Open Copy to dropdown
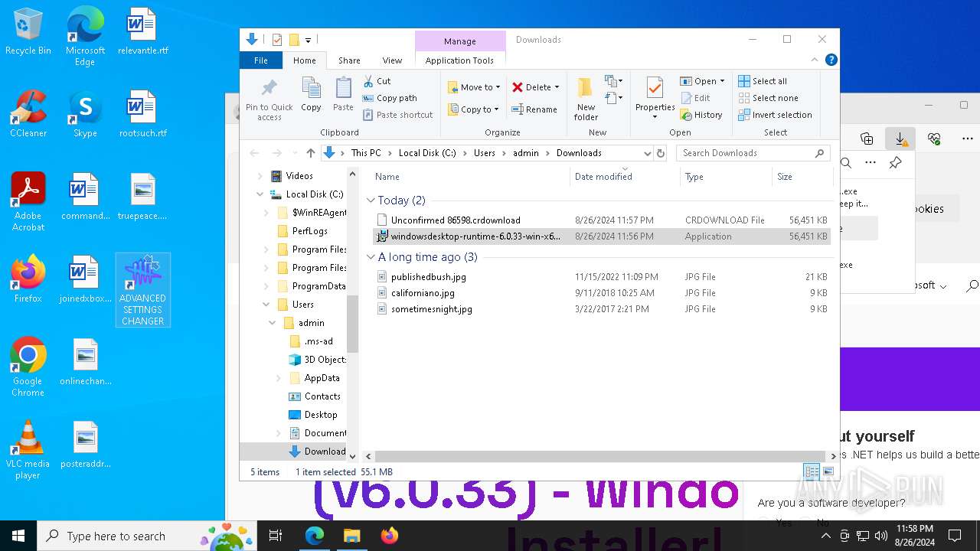Screen dimensions: 980x551 [472, 109]
